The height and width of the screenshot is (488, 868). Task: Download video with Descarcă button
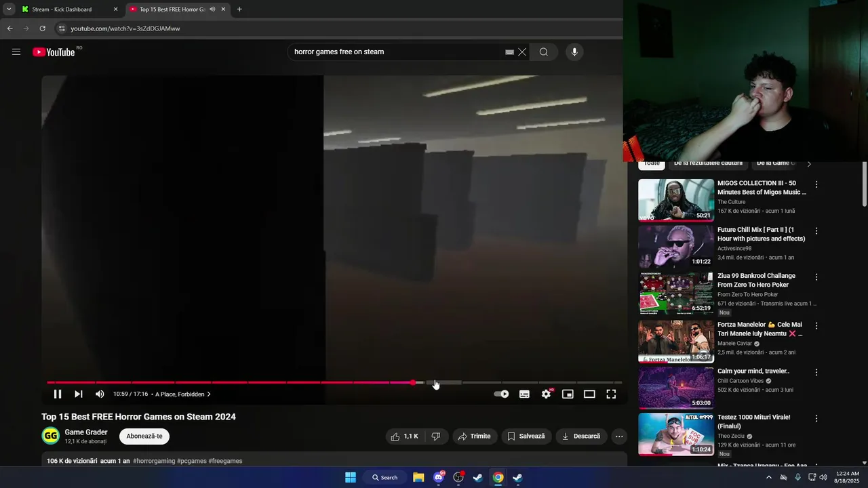(581, 436)
